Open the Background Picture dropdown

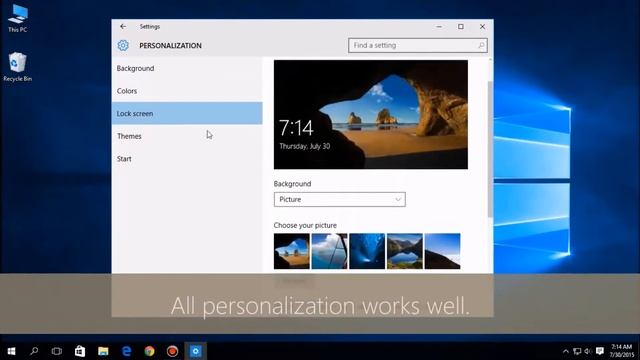tap(340, 200)
